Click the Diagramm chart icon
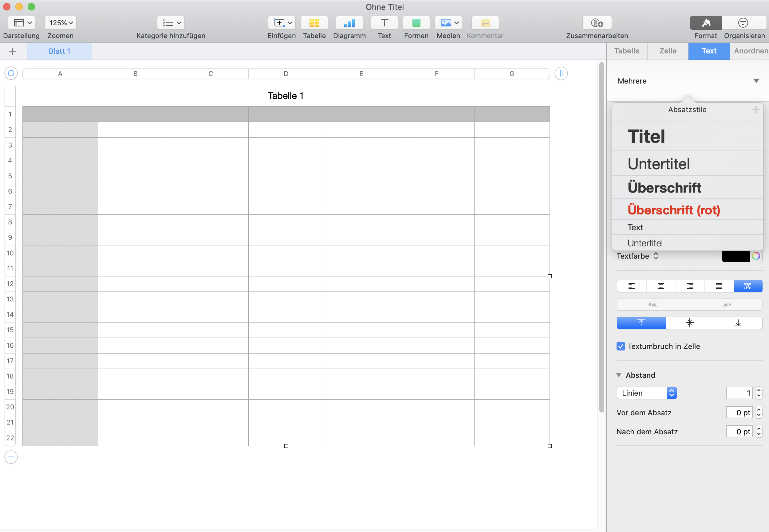 click(x=349, y=23)
